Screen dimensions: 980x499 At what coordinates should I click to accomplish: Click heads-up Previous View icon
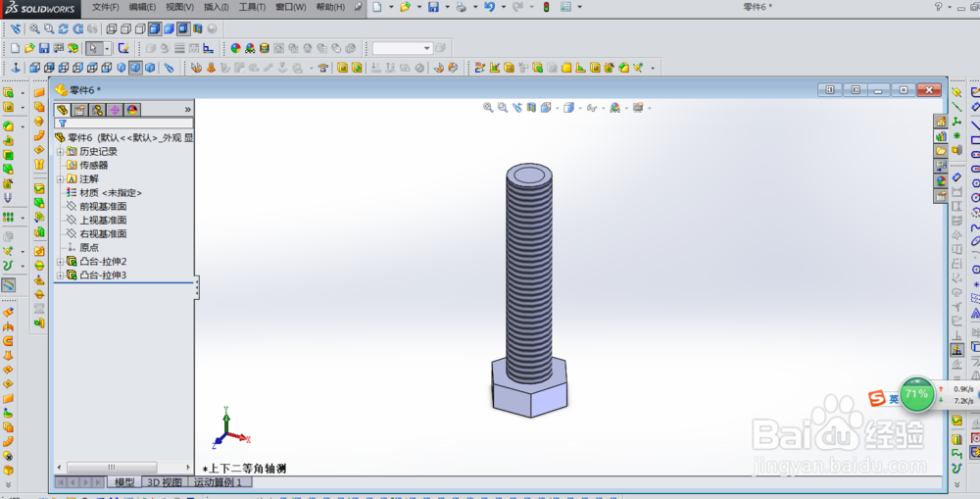tap(516, 108)
